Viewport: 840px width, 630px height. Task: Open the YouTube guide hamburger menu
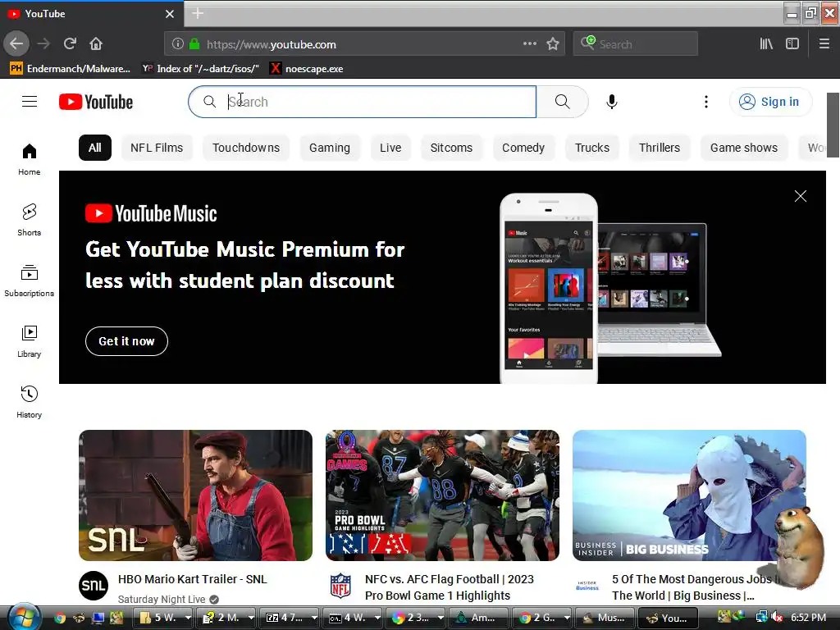(30, 101)
